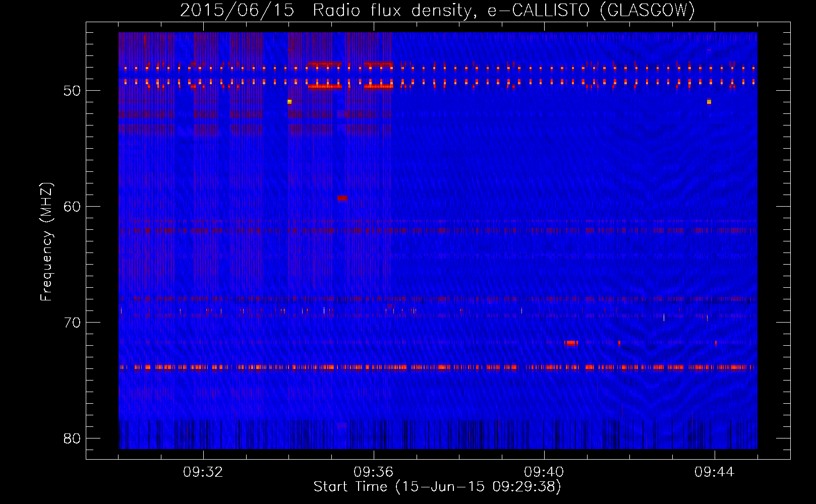Click the 09:40 time tick label
This screenshot has width=816, height=504.
click(544, 472)
